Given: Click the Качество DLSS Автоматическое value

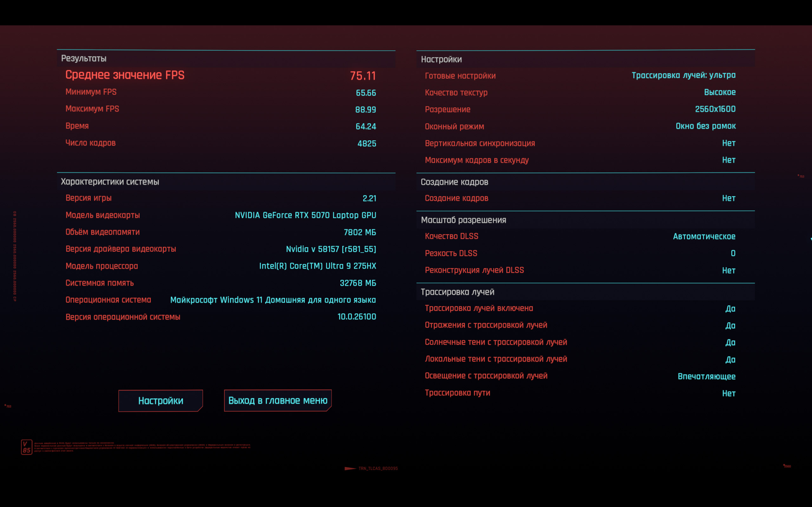Looking at the screenshot, I should pos(704,236).
